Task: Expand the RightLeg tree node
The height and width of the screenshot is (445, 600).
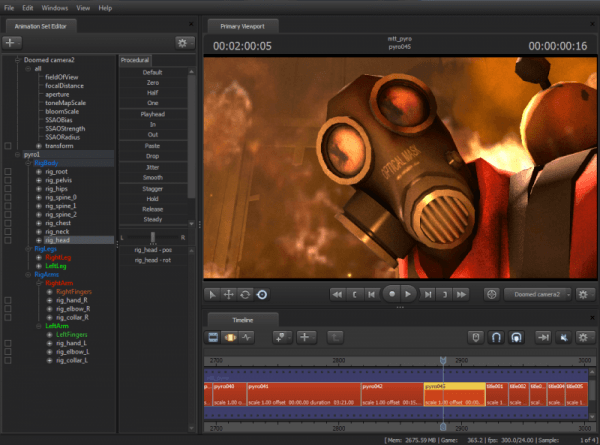Action: tap(41, 257)
